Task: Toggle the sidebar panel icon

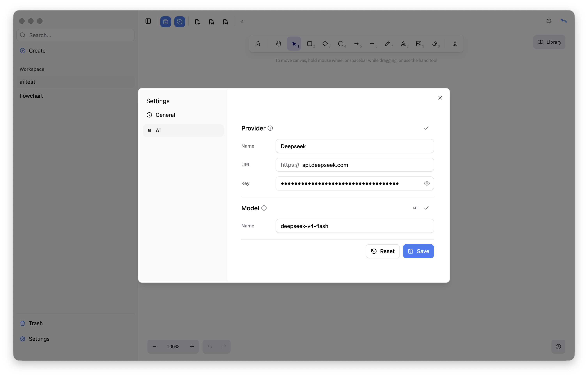Action: 148,21
